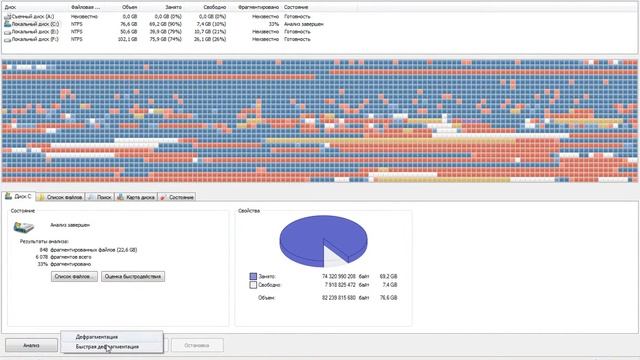The width and height of the screenshot is (640, 360).
Task: Click the white 'Свободно' color swatch
Action: click(253, 285)
